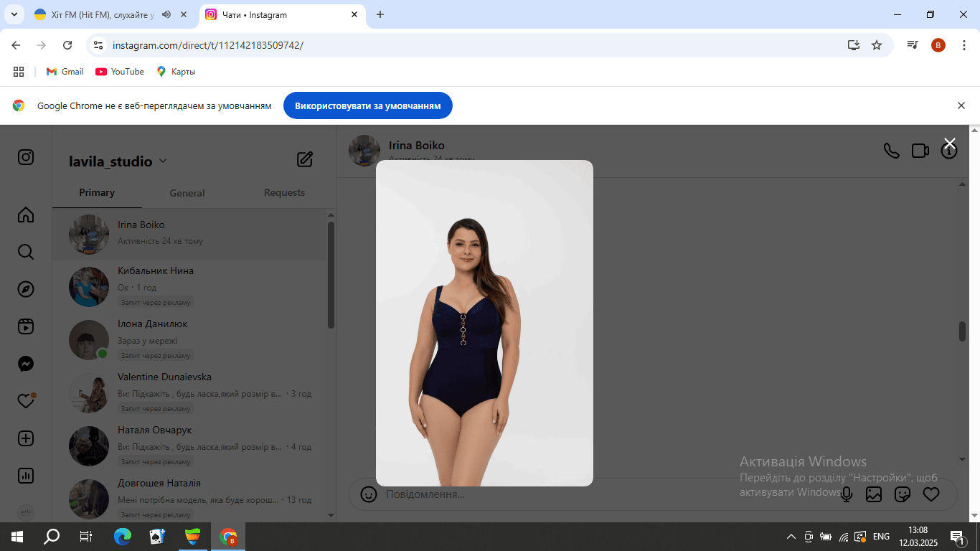This screenshot has width=980, height=551.
Task: Open the Reels icon in the sidebar
Action: 26,326
